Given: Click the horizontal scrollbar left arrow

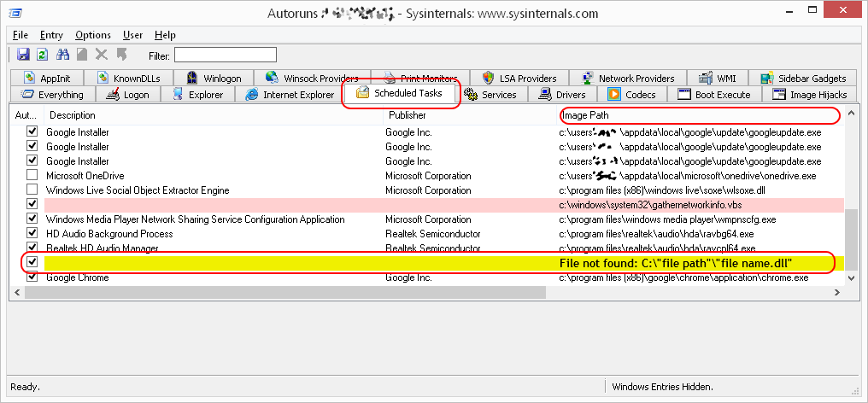Looking at the screenshot, I should point(16,292).
